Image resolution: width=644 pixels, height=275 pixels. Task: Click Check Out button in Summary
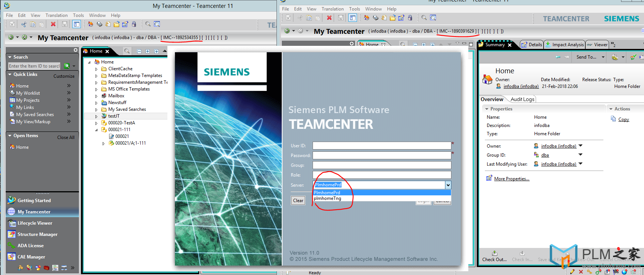pos(494,256)
